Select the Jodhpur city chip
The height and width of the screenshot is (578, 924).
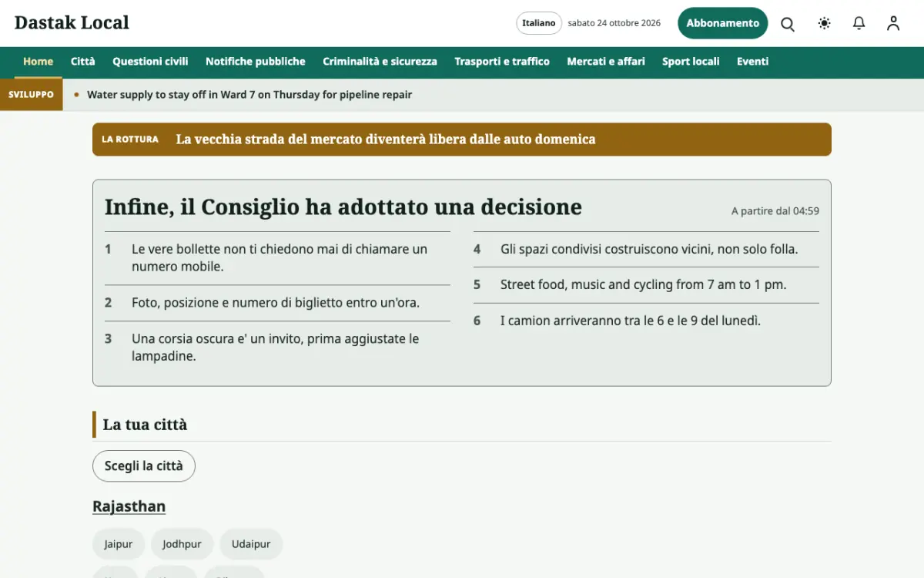click(182, 544)
